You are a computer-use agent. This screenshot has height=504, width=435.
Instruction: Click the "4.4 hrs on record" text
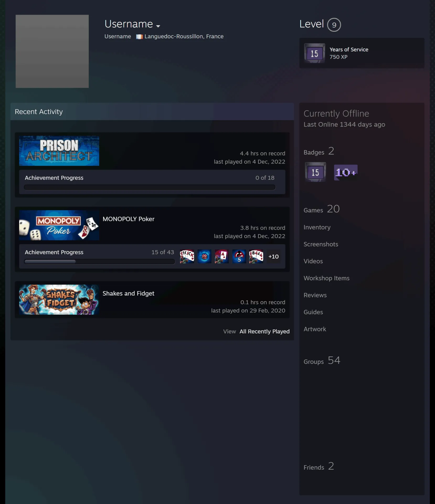point(262,153)
